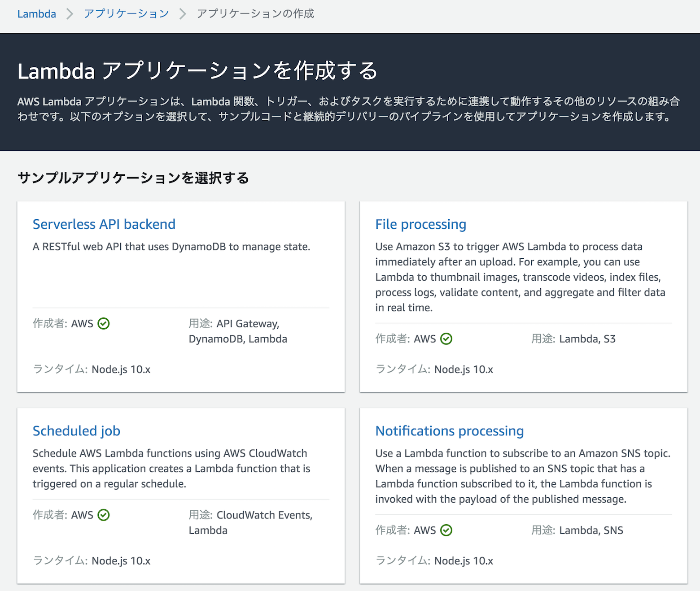Select 'Lambda, S3' usage text

(x=587, y=339)
